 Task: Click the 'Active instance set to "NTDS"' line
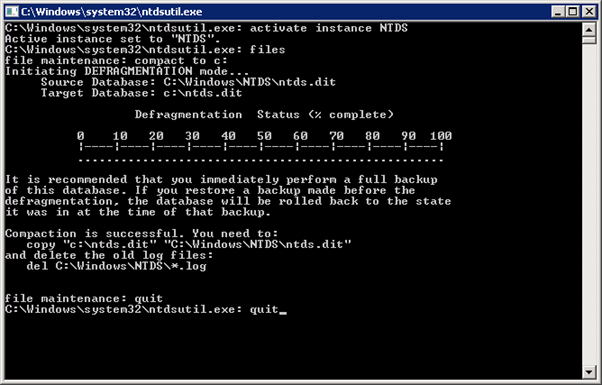point(112,39)
